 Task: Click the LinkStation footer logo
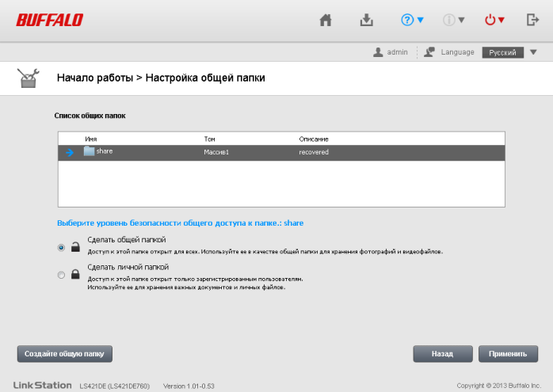pos(42,386)
